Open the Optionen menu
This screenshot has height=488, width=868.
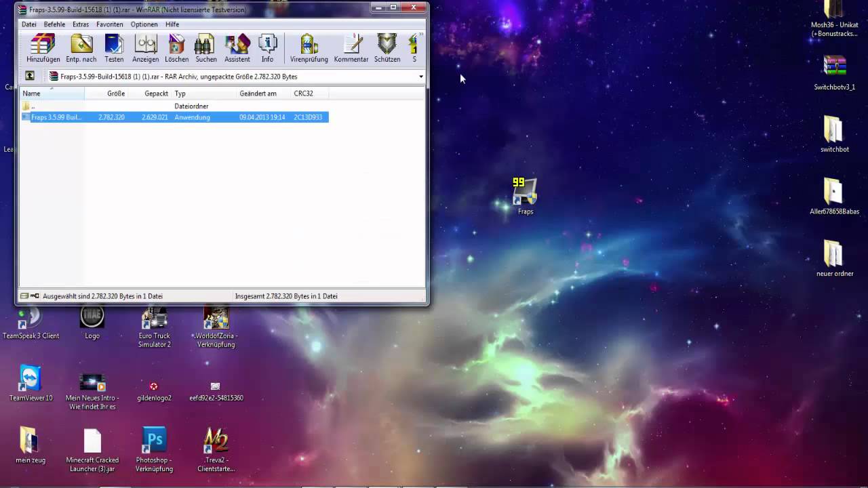click(x=144, y=24)
